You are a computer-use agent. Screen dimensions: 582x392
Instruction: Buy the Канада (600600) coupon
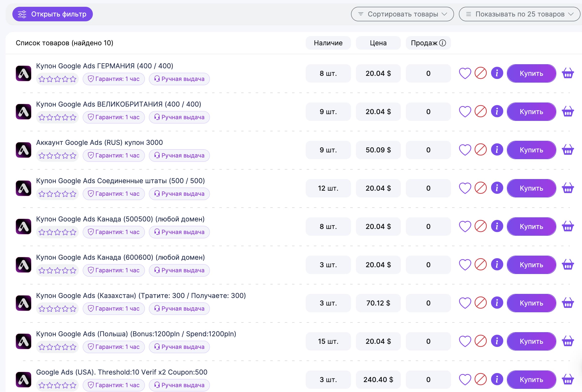pos(532,265)
